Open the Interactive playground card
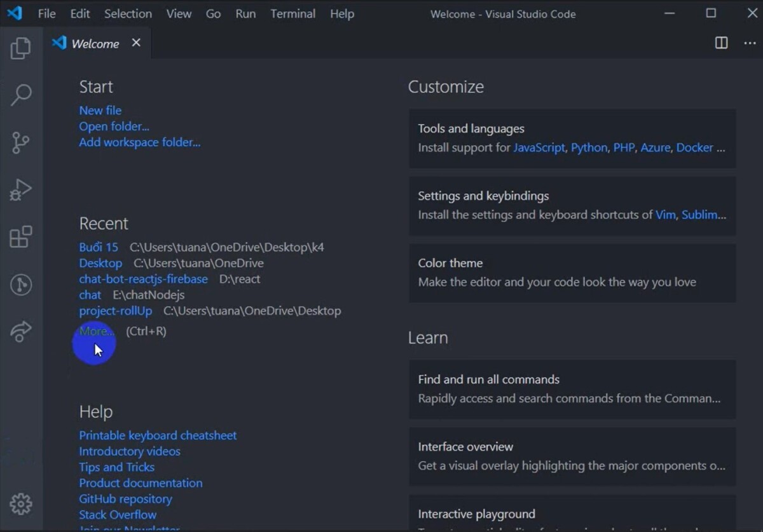Screen dimensions: 763x532 pos(572,513)
